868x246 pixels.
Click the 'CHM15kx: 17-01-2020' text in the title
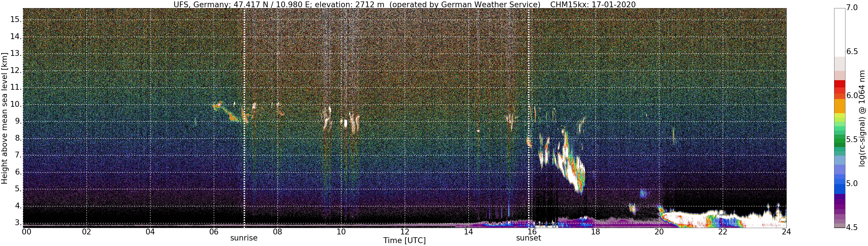coord(593,4)
